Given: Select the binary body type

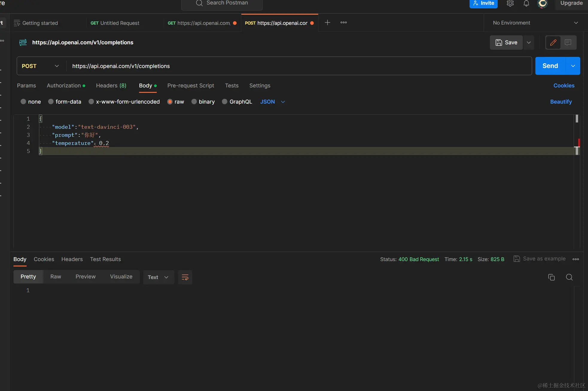Looking at the screenshot, I should 194,101.
